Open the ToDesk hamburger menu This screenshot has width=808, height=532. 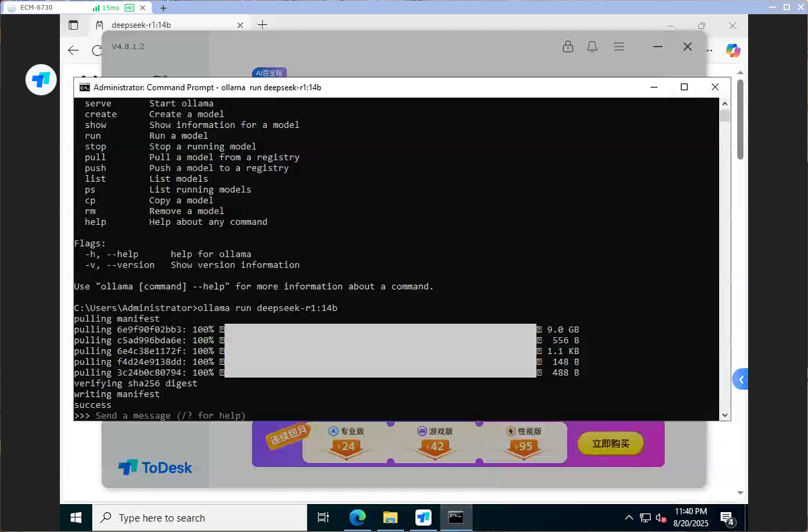point(619,47)
